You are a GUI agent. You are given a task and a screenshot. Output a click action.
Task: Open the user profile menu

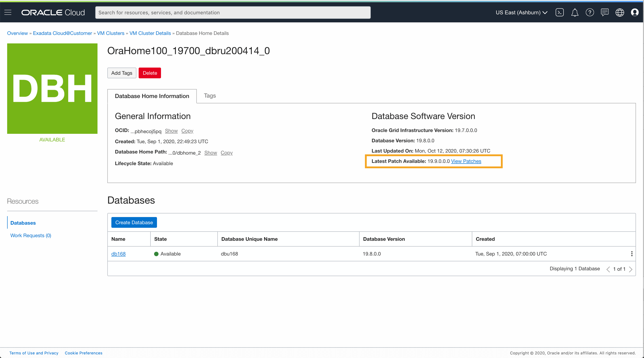coord(635,12)
